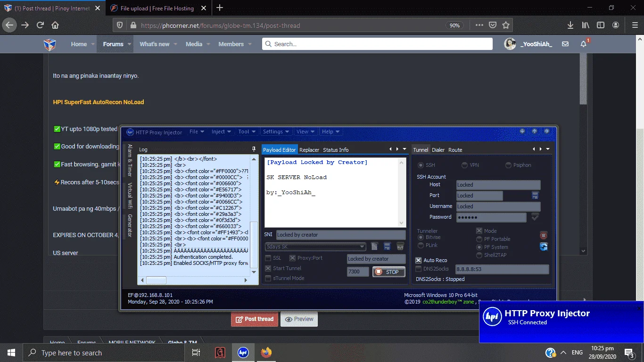
Task: Toggle the SSL checkbox
Action: [268, 258]
